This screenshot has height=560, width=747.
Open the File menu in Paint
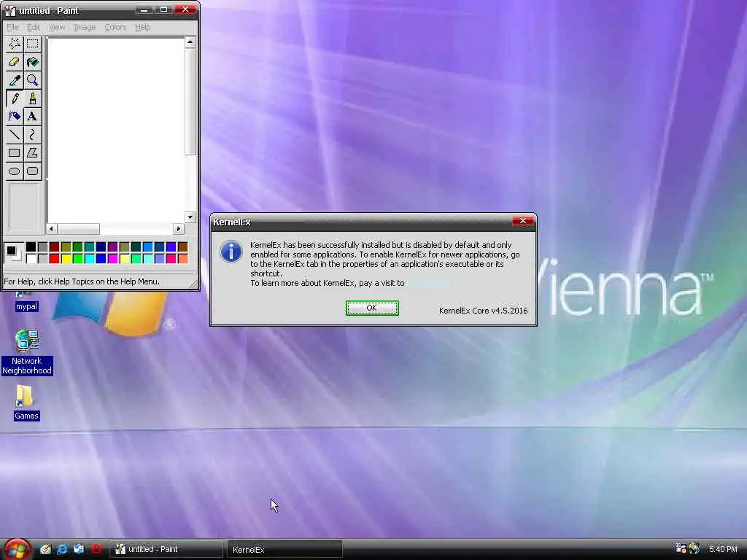click(12, 27)
